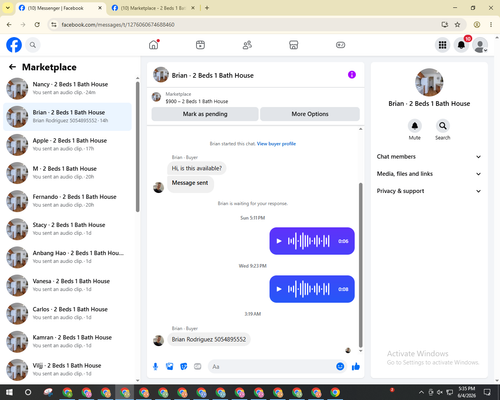The height and width of the screenshot is (400, 500).
Task: Open the Vijji - 2 Beds 1 Bath House chat
Action: click(67, 370)
